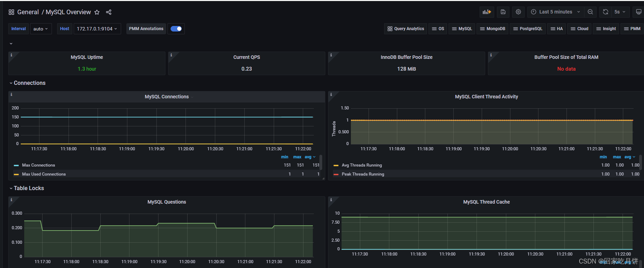Image resolution: width=644 pixels, height=268 pixels.
Task: Sort Client Thread Activity legend by min
Action: pyautogui.click(x=603, y=157)
